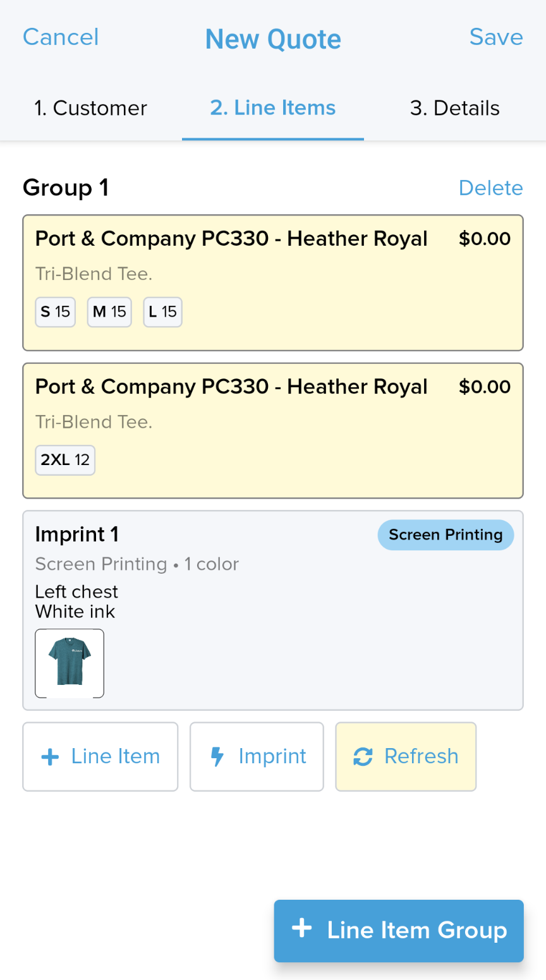Open the teal t-shirt mockup thumbnail

(70, 663)
